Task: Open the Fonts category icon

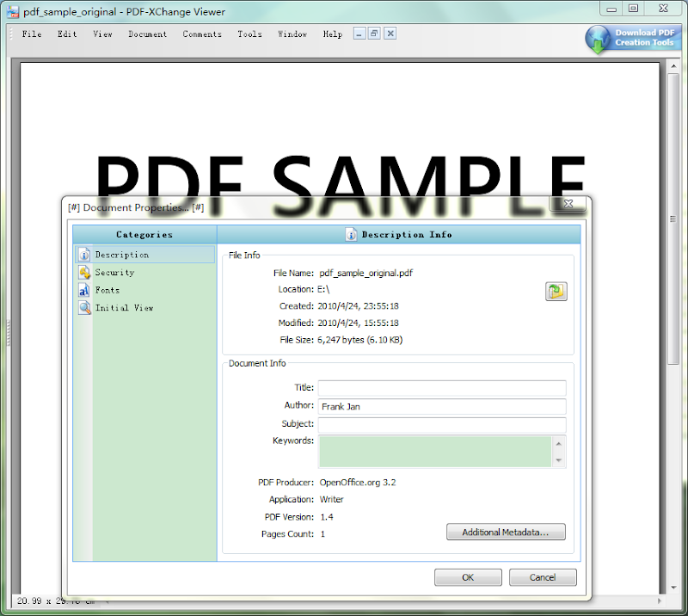Action: (x=84, y=290)
